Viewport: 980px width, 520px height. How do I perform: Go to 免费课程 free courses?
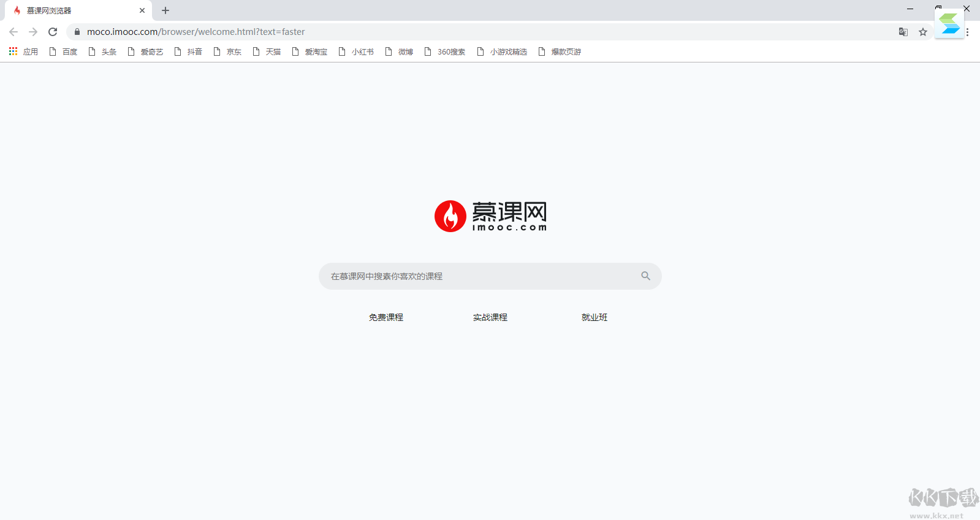click(x=386, y=317)
